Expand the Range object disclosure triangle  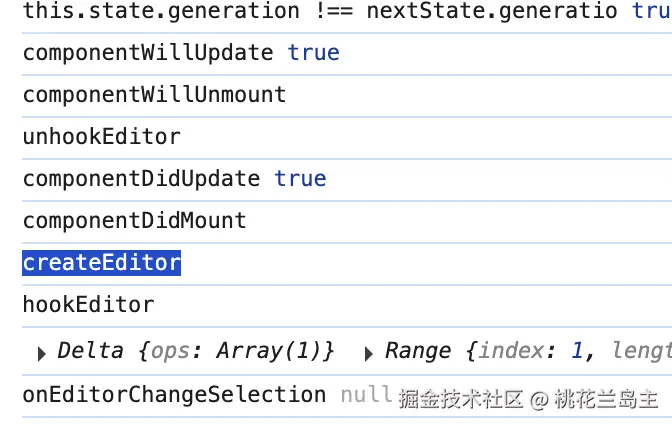(369, 353)
